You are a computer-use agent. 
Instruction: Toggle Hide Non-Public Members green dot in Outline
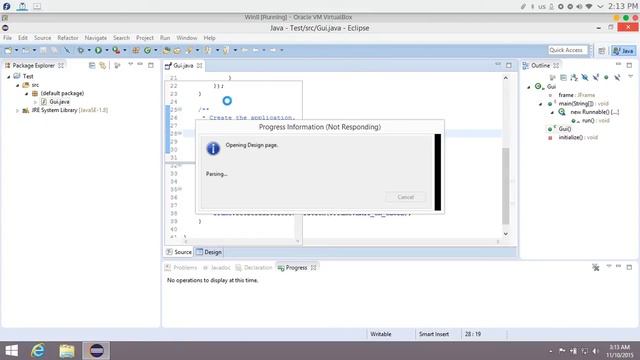pos(606,77)
